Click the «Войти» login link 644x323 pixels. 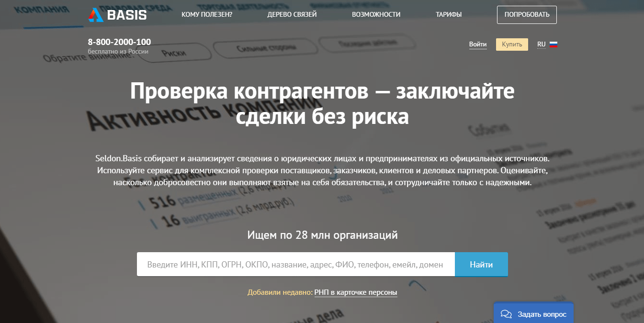478,45
